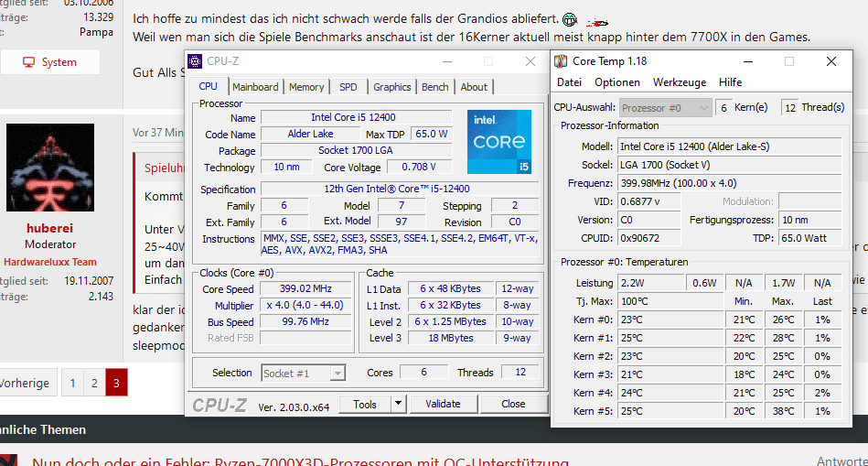Click Kern #4 load value 2%
The width and height of the screenshot is (868, 466).
tap(822, 393)
